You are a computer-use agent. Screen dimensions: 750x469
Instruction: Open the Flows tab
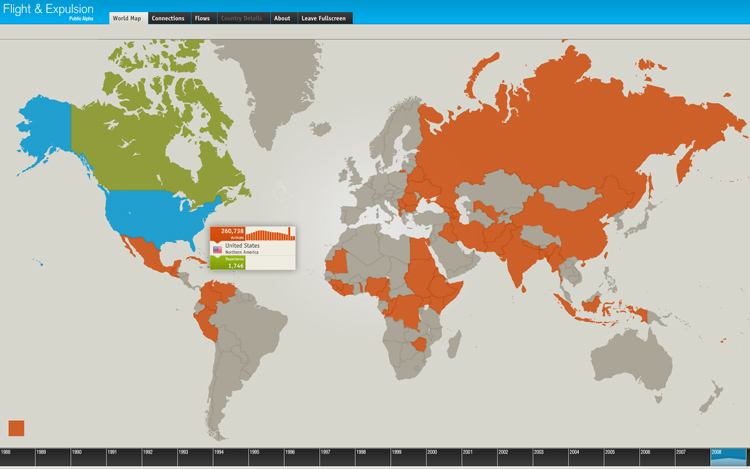click(x=202, y=18)
